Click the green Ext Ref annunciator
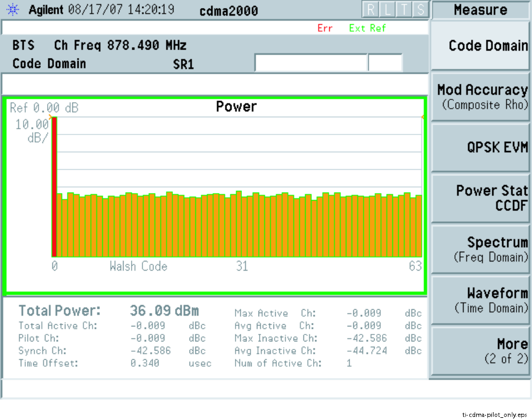 (x=368, y=28)
